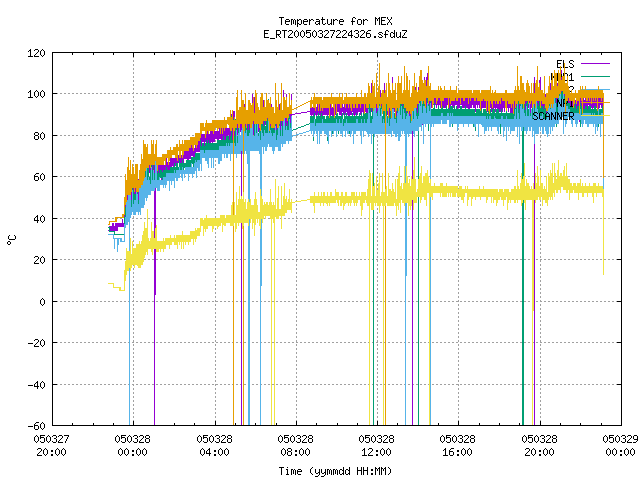Select the "ELS" legend label
The image size is (640, 480).
[565, 64]
